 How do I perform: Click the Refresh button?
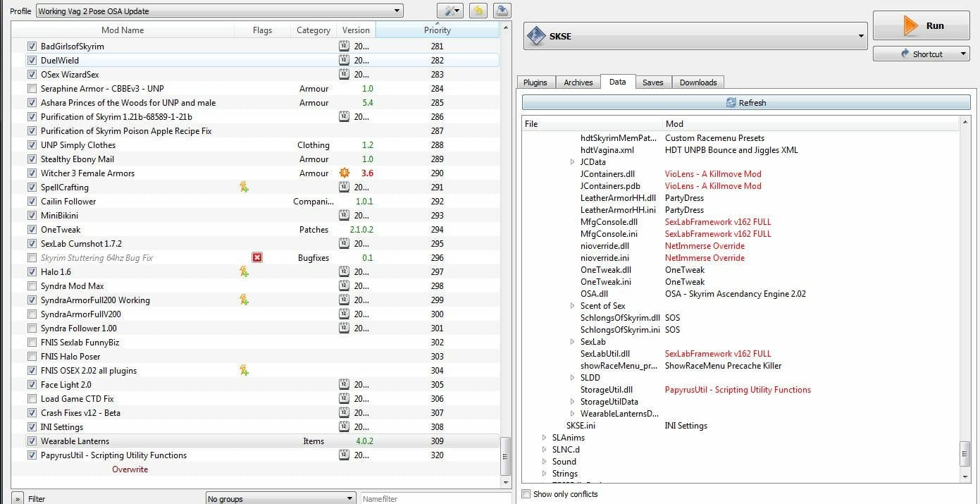coord(746,103)
